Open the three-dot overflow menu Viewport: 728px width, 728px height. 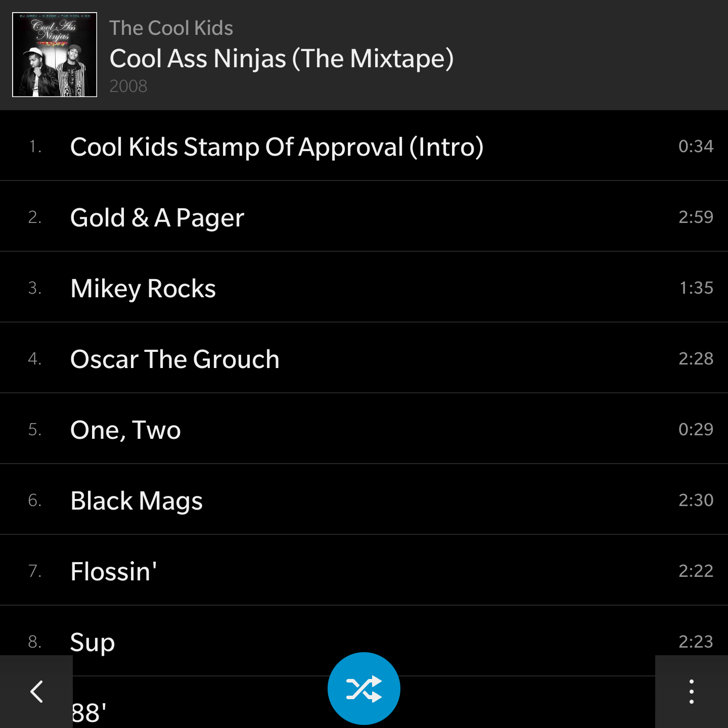692,692
